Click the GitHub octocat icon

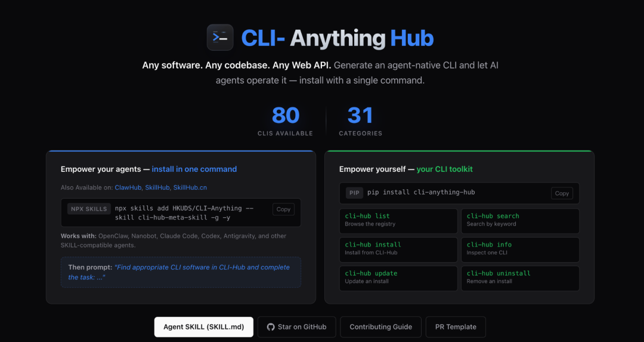click(271, 327)
